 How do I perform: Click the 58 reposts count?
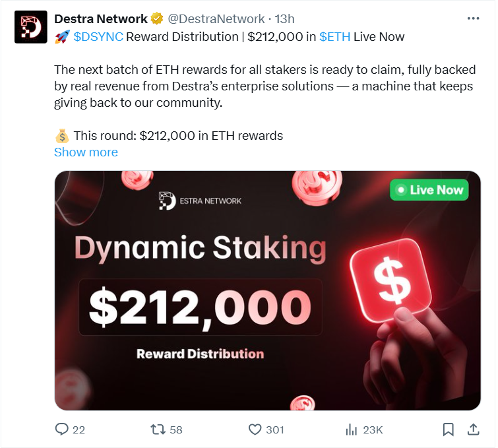click(176, 430)
